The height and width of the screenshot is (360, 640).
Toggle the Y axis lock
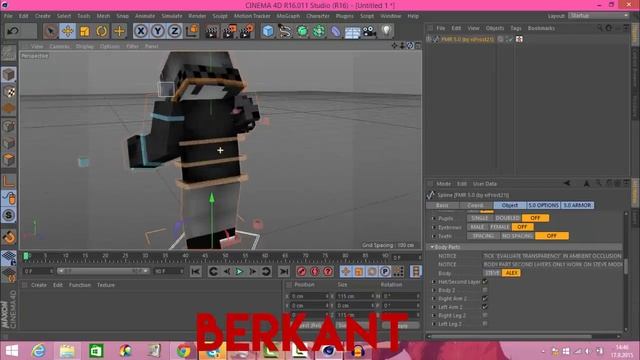pos(158,31)
